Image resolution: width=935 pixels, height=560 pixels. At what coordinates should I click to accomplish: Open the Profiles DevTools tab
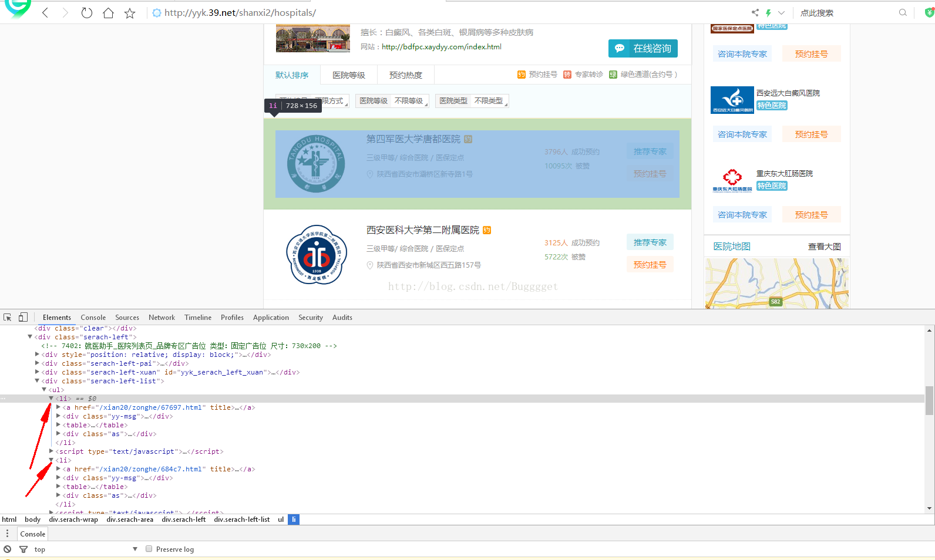coord(232,318)
